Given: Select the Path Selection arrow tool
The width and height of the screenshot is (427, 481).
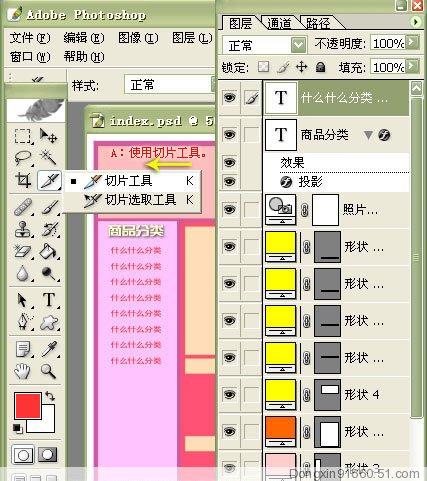Looking at the screenshot, I should point(23,300).
